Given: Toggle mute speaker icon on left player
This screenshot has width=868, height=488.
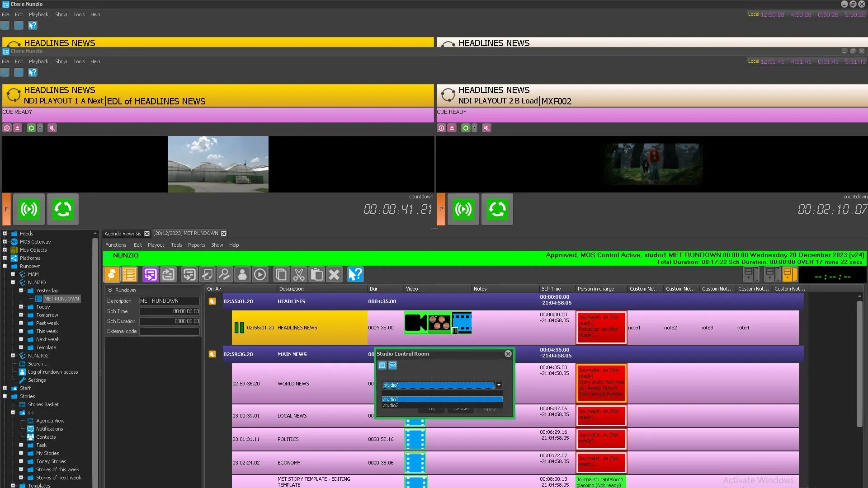Looking at the screenshot, I should click(x=52, y=128).
